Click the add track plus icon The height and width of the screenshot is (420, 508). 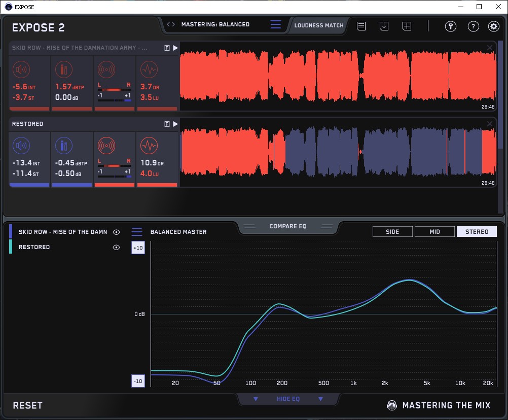click(407, 26)
